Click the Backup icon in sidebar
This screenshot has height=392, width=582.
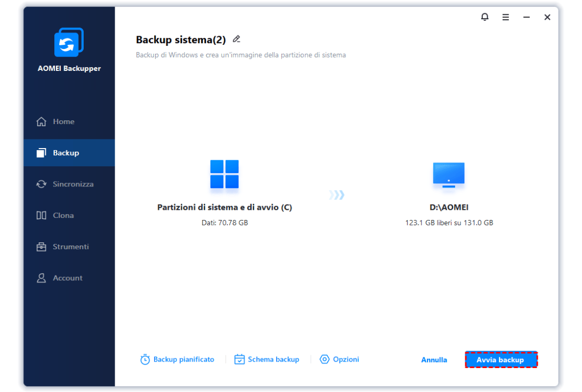coord(41,153)
